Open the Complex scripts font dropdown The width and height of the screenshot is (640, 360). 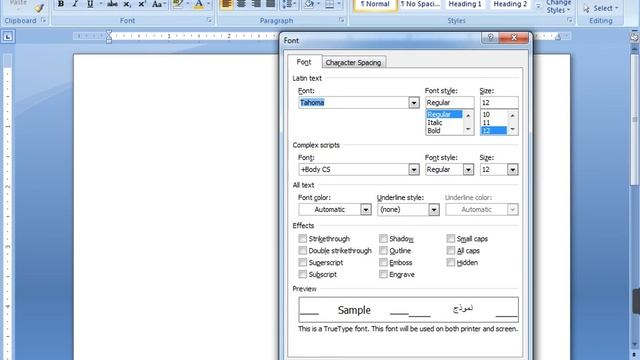414,169
